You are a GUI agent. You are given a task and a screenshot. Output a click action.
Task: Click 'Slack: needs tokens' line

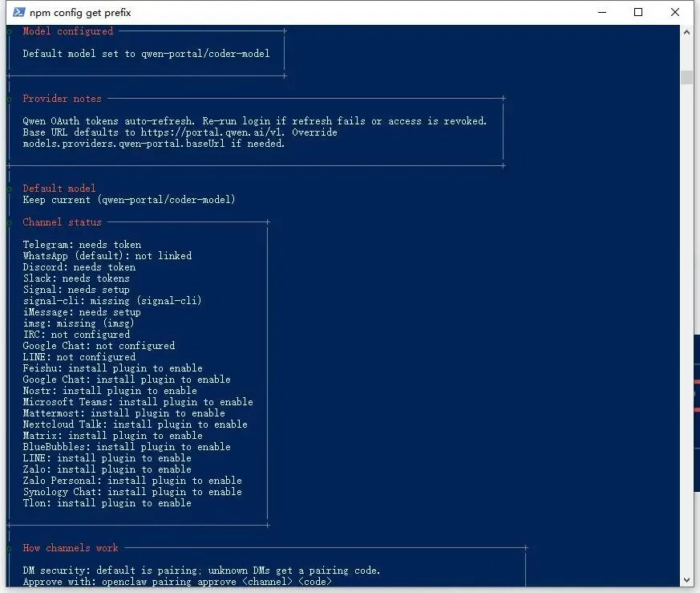[76, 278]
